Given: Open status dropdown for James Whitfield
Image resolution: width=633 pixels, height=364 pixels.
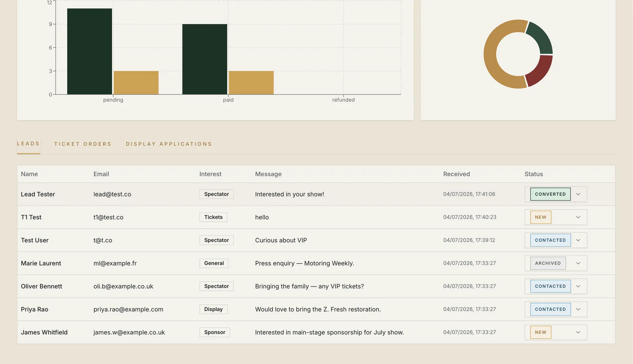Looking at the screenshot, I should coord(555,332).
